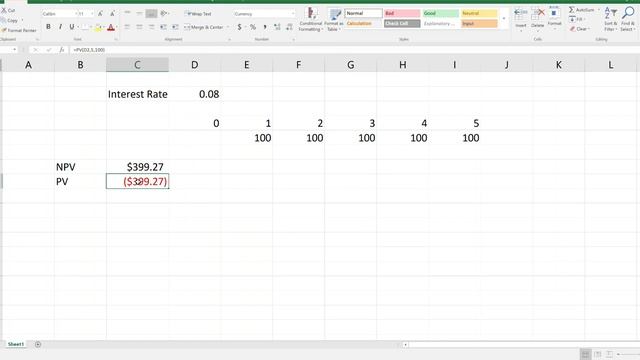Image resolution: width=640 pixels, height=360 pixels.
Task: Apply Bold formatting
Action: tap(48, 27)
